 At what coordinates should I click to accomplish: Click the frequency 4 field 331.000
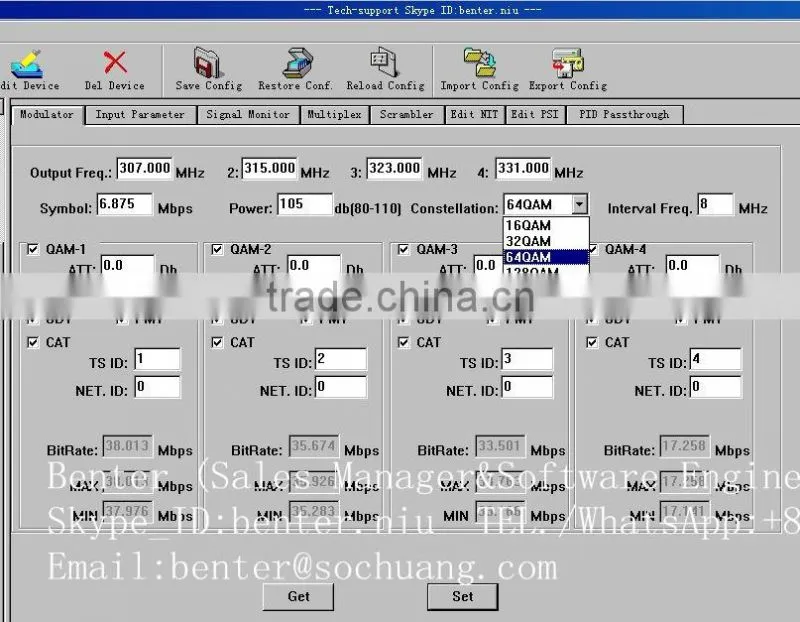(x=523, y=168)
